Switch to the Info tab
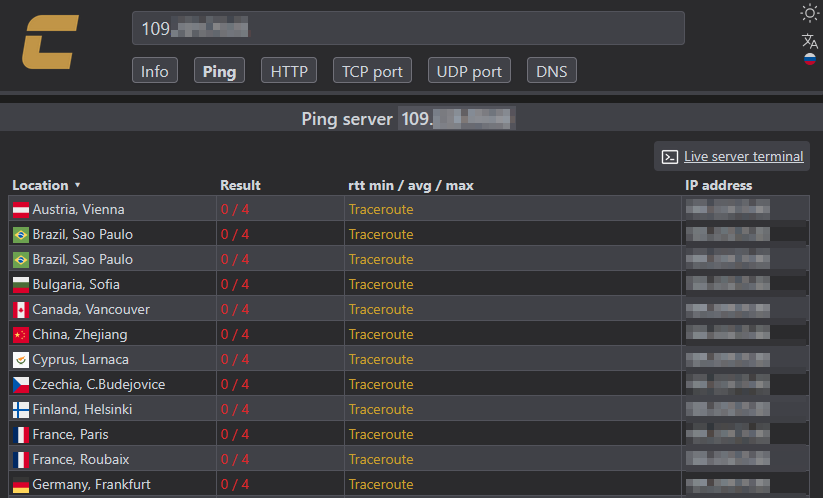This screenshot has width=823, height=498. pyautogui.click(x=155, y=71)
